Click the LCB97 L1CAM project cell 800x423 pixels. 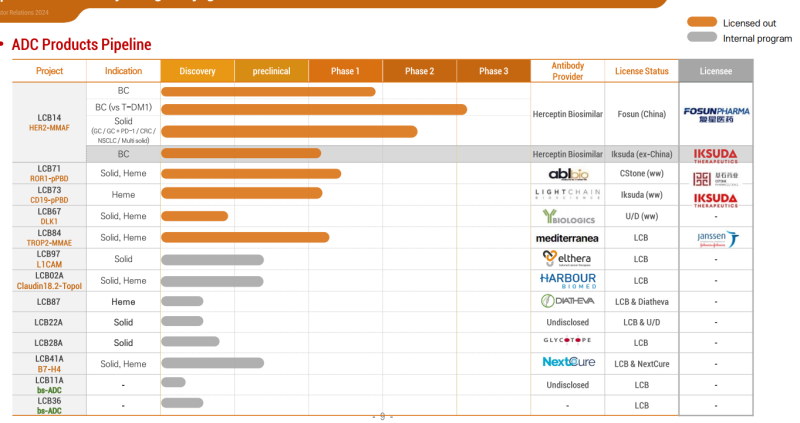tap(49, 259)
